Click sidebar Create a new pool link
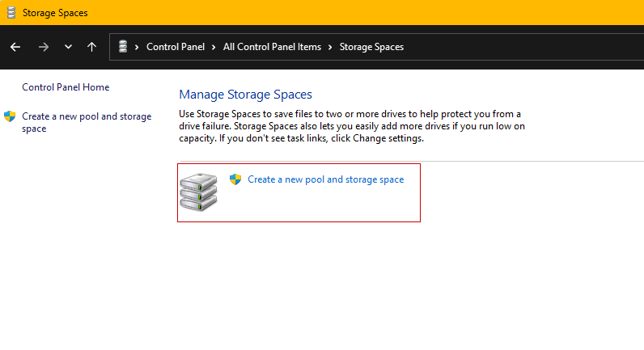The width and height of the screenshot is (644, 350). click(x=87, y=122)
